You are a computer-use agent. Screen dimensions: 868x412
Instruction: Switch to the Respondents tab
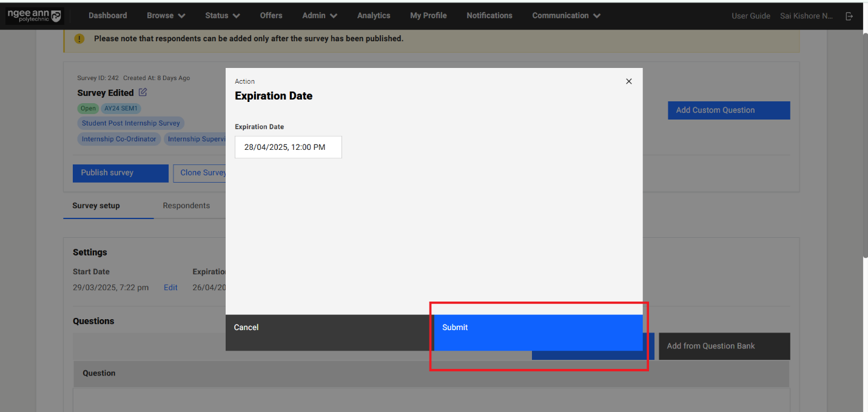click(x=186, y=206)
